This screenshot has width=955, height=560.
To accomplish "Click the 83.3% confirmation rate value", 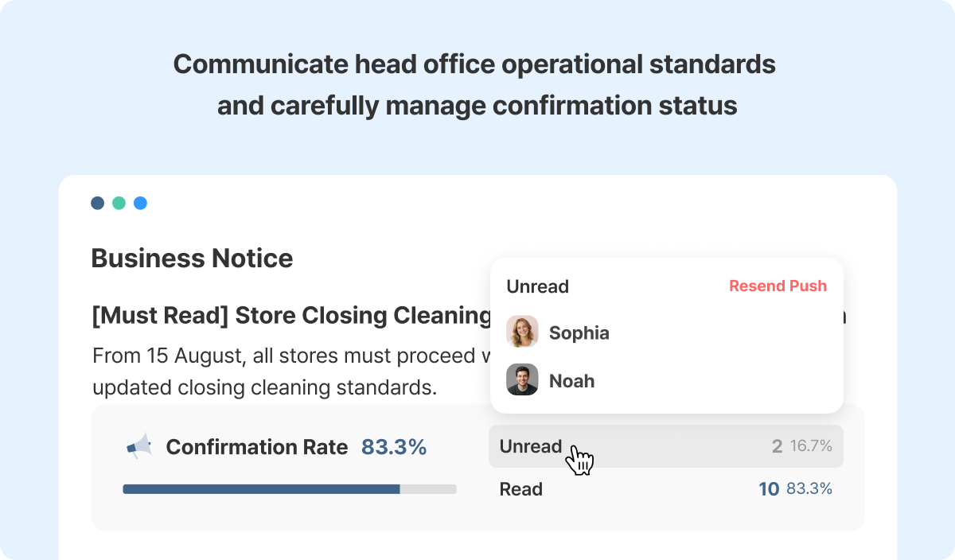I will (x=394, y=447).
